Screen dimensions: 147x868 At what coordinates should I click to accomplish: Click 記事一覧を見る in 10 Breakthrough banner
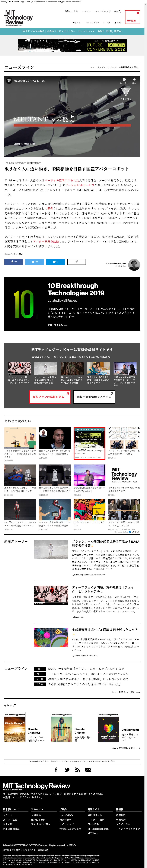click(x=57, y=325)
